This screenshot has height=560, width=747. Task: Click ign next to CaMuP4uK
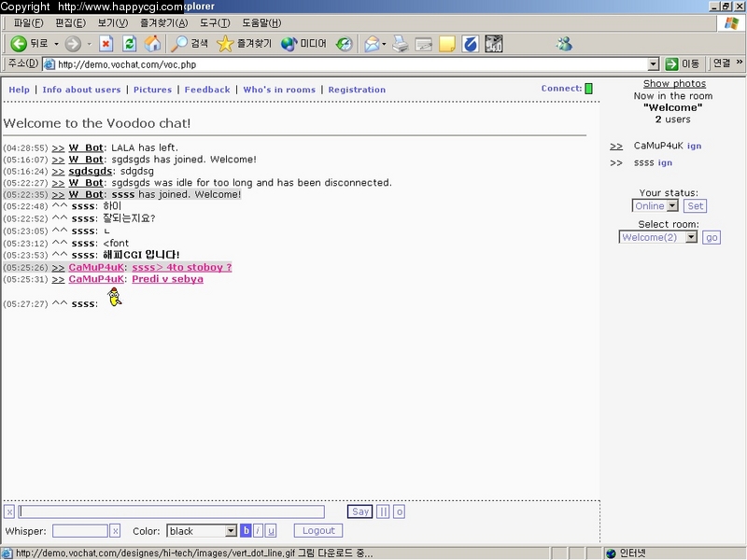coord(694,147)
